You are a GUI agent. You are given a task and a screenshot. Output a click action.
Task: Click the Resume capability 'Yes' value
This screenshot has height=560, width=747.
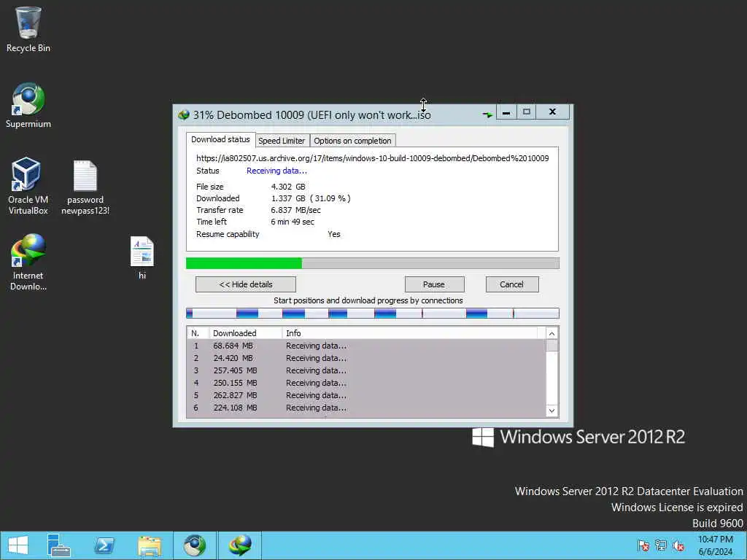(334, 234)
